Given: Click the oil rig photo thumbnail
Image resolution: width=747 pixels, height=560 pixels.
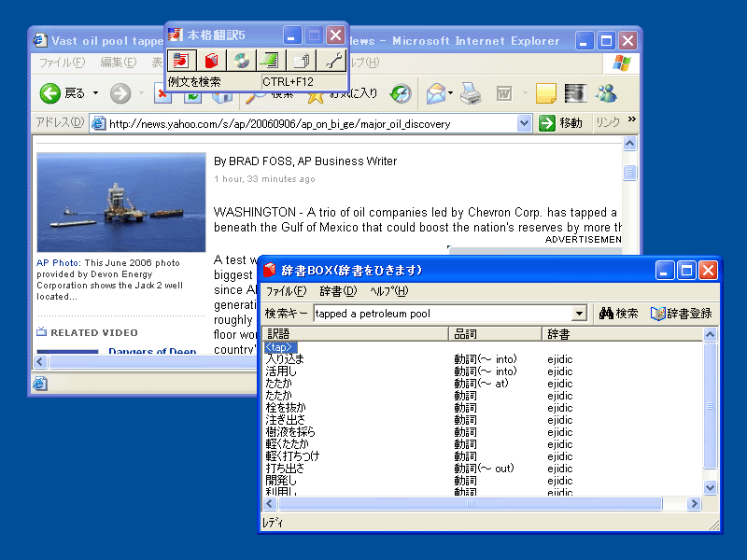Looking at the screenshot, I should (x=121, y=202).
